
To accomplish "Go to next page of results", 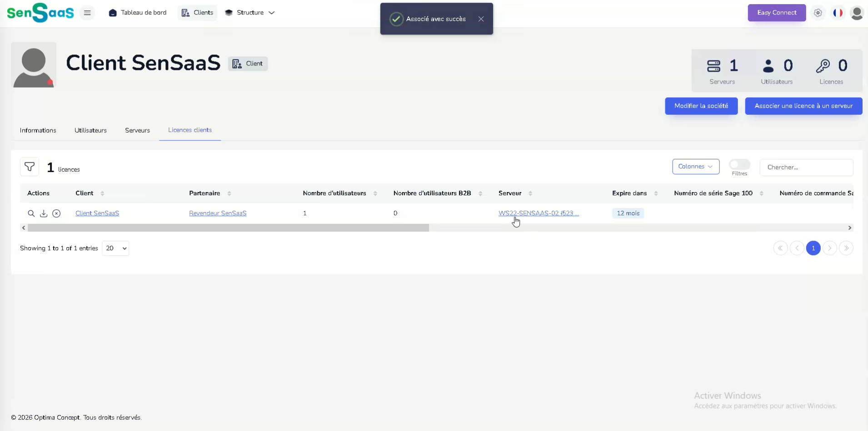I will pos(829,248).
